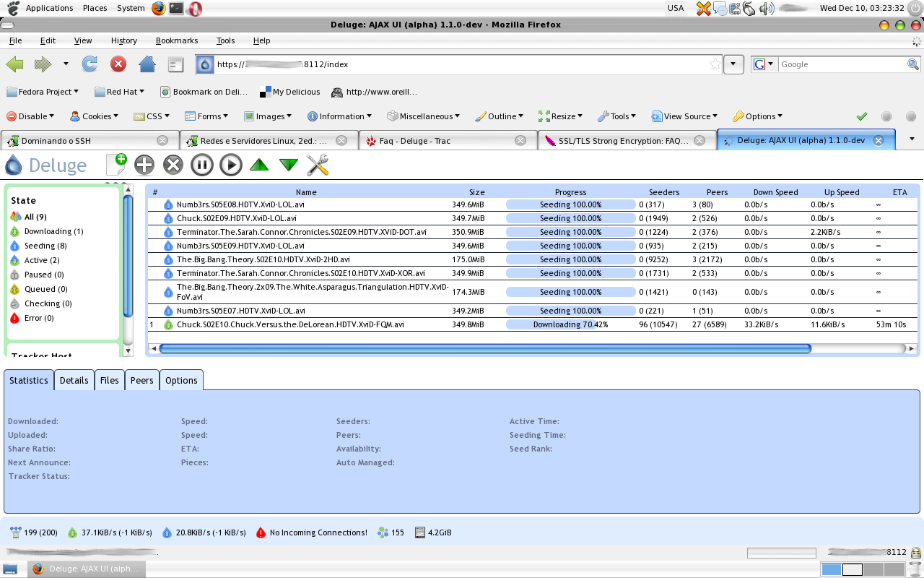The height and width of the screenshot is (578, 924).
Task: Click the red No Incoming Connections warning icon
Action: pos(261,532)
